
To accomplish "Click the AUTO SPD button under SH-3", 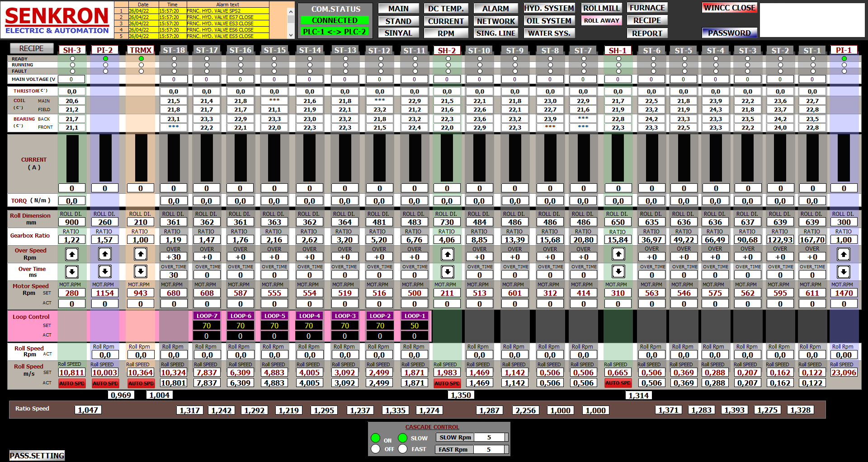I will pyautogui.click(x=72, y=383).
